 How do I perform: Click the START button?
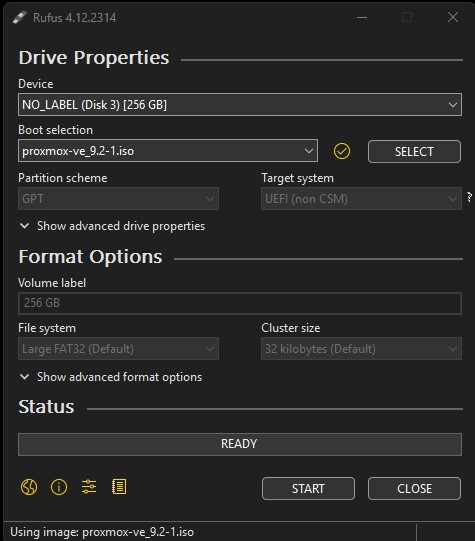coord(308,489)
